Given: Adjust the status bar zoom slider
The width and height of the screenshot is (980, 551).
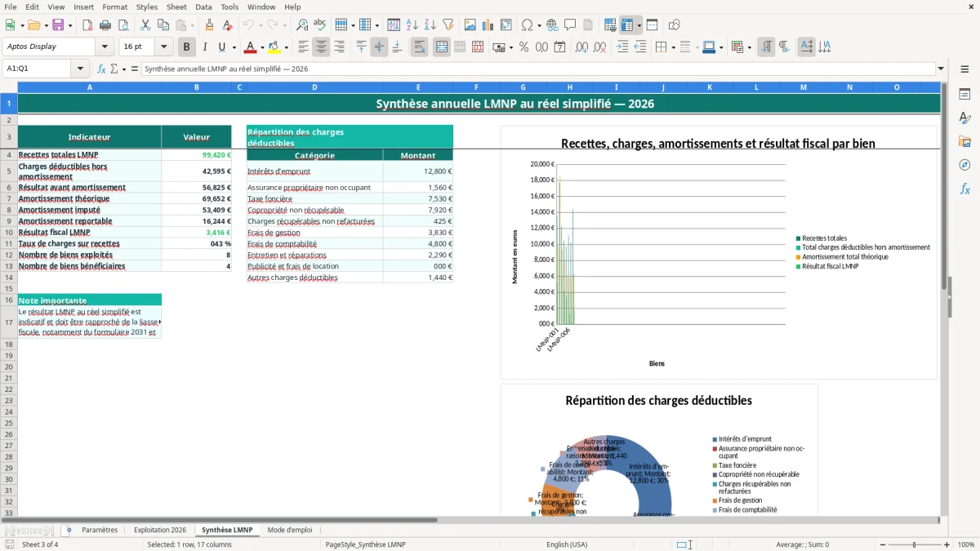Looking at the screenshot, I should coord(915,544).
